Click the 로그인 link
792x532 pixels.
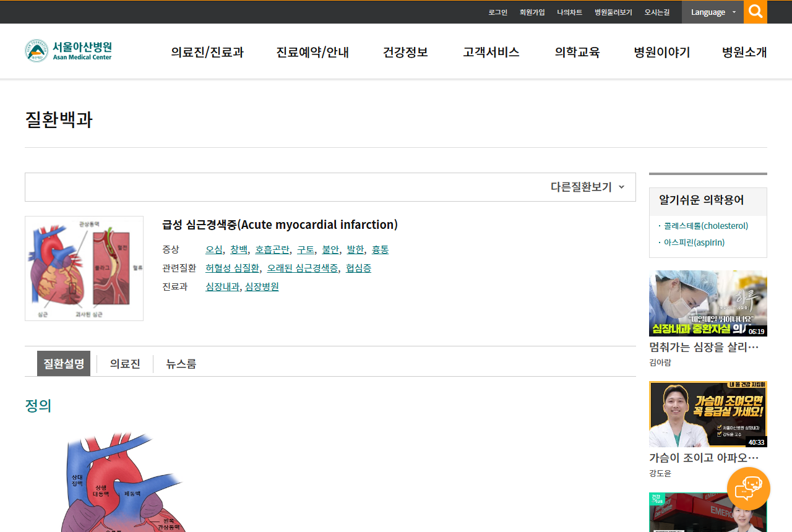point(497,12)
